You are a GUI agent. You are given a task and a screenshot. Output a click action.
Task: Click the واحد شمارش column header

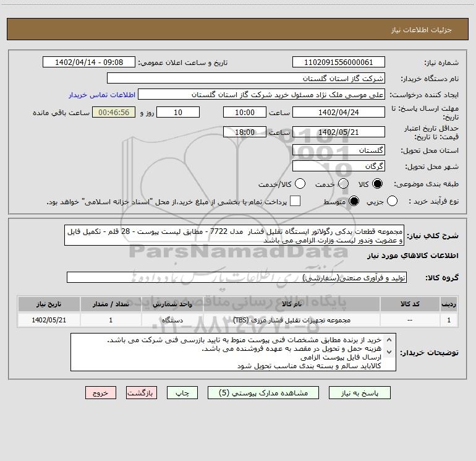[172, 304]
